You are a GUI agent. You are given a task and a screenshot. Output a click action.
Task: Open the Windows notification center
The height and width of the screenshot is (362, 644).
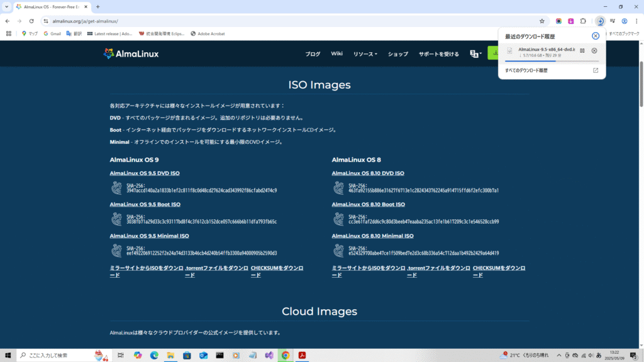(634, 356)
